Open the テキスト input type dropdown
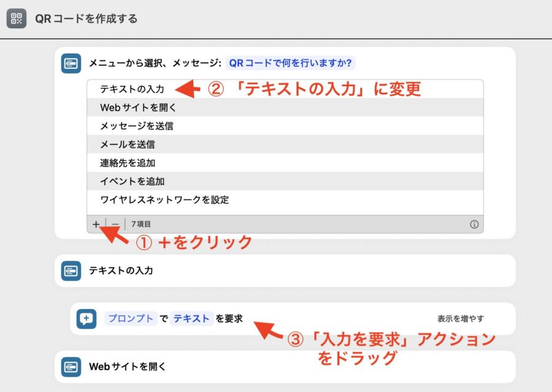Image resolution: width=552 pixels, height=392 pixels. point(191,318)
